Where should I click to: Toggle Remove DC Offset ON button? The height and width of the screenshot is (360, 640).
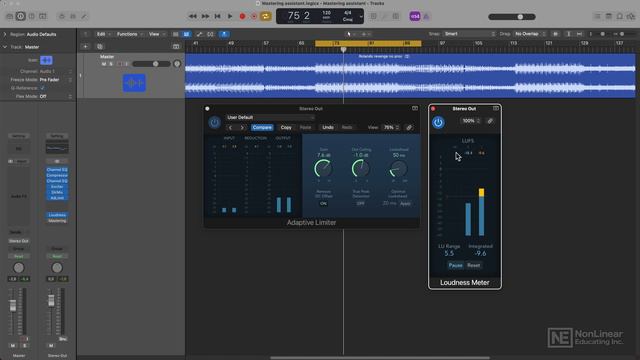point(323,203)
